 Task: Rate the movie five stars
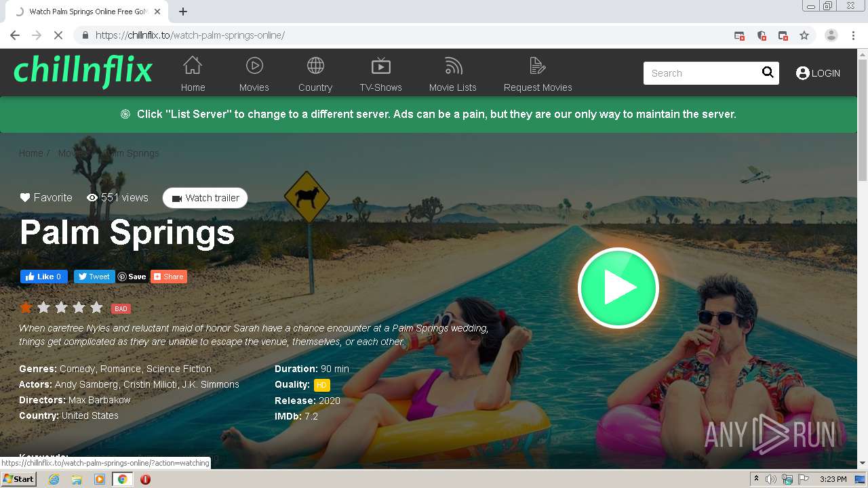(96, 308)
